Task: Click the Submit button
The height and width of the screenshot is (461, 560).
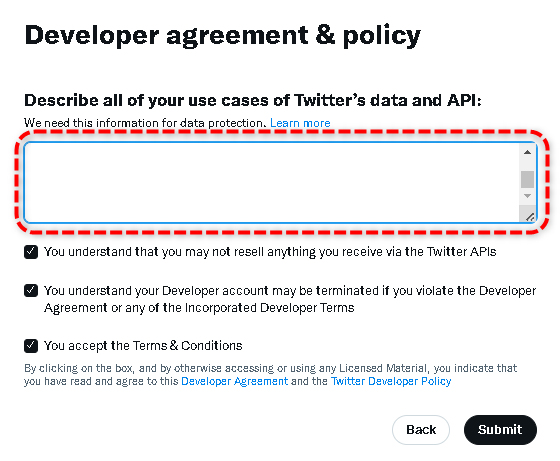Action: pos(500,430)
